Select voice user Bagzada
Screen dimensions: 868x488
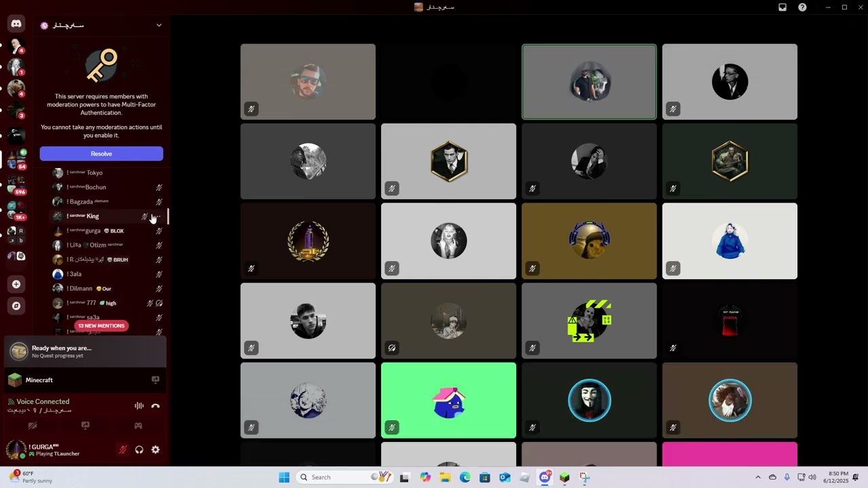click(x=108, y=202)
